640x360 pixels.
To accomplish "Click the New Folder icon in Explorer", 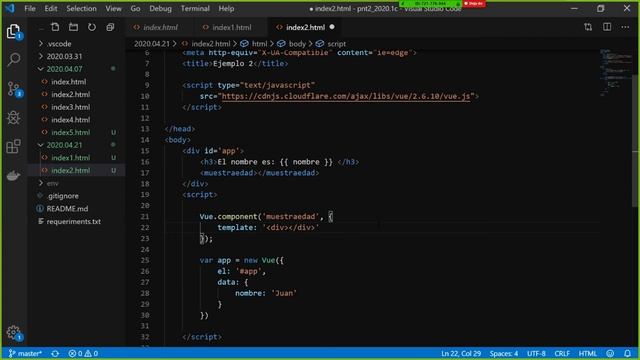I will (x=73, y=27).
